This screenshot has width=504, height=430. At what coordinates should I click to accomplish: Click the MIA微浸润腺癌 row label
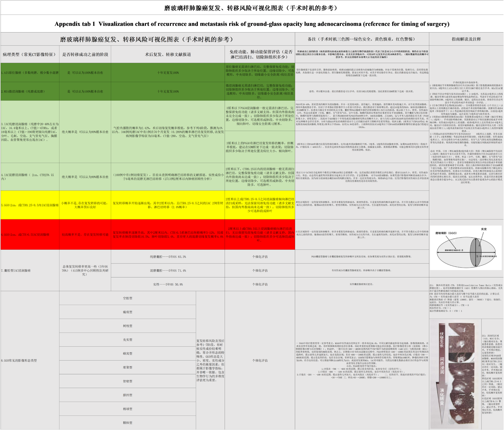tap(30, 91)
